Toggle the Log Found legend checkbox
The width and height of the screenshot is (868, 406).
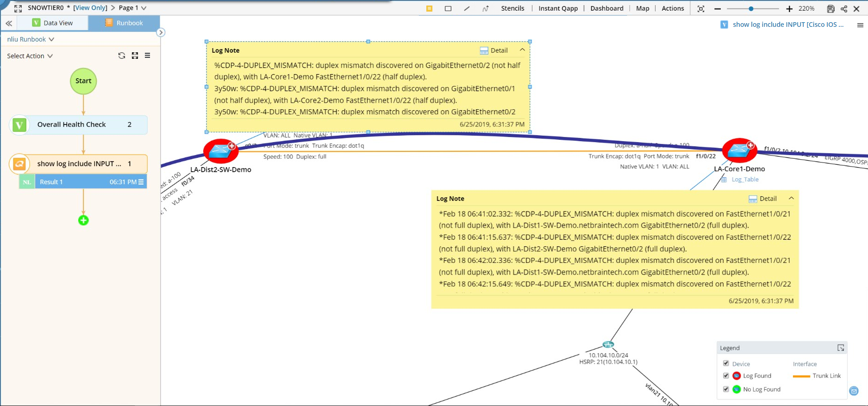(x=726, y=375)
